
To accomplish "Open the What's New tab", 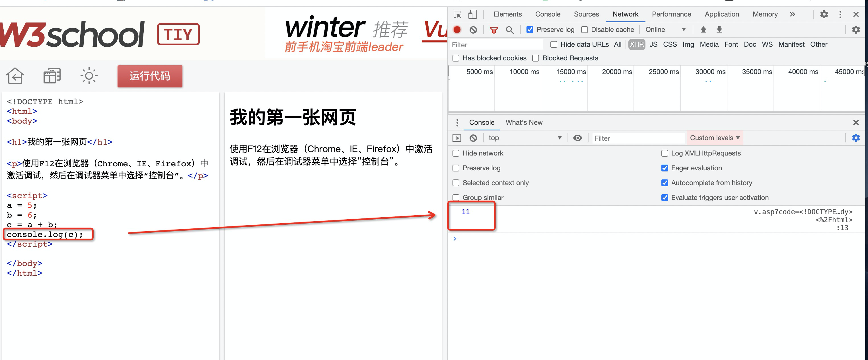I will coord(524,122).
